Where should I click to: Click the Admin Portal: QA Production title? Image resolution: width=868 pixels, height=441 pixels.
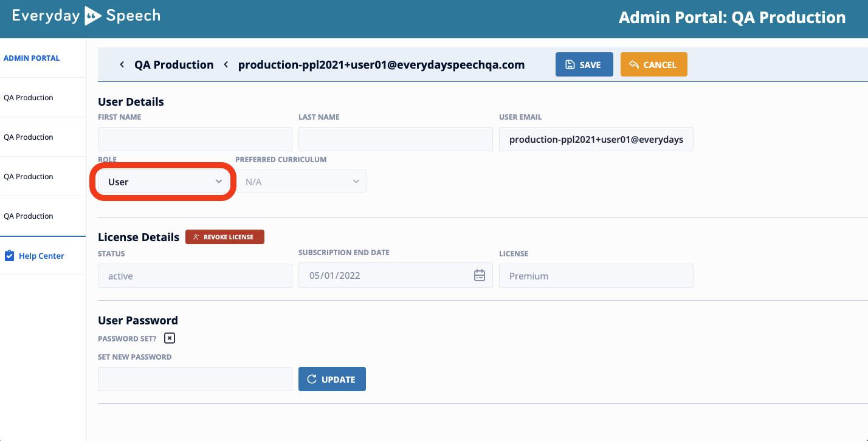click(732, 18)
